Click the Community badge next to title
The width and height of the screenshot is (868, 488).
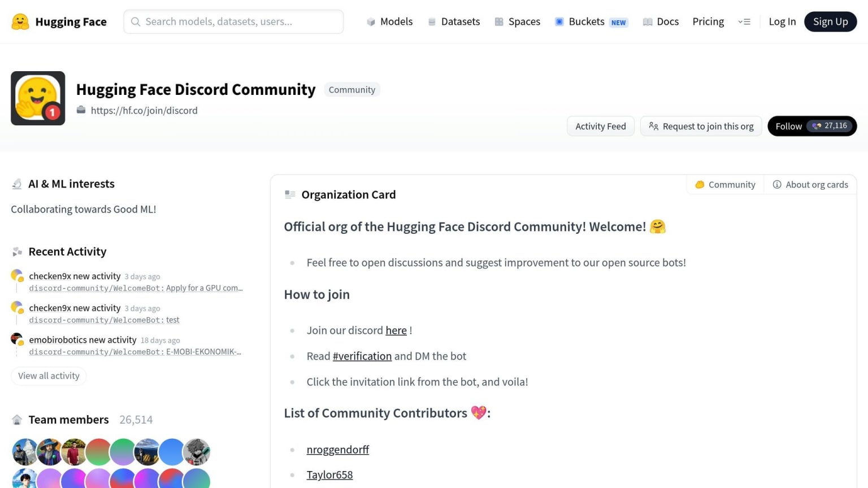352,89
